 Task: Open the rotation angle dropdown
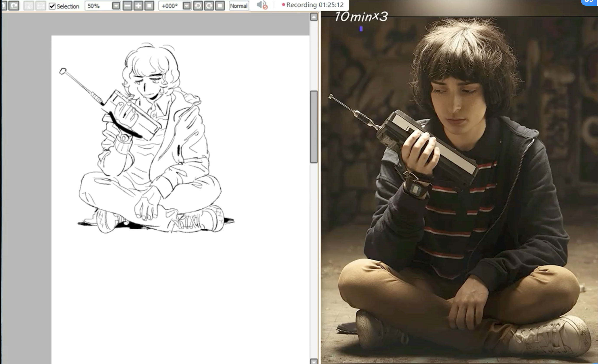(186, 6)
